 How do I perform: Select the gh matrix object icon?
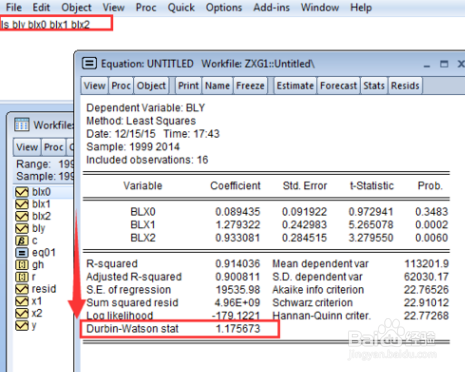click(x=22, y=265)
